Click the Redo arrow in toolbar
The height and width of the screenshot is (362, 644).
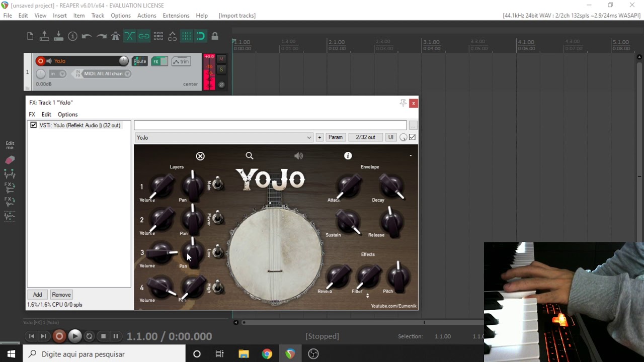click(101, 36)
